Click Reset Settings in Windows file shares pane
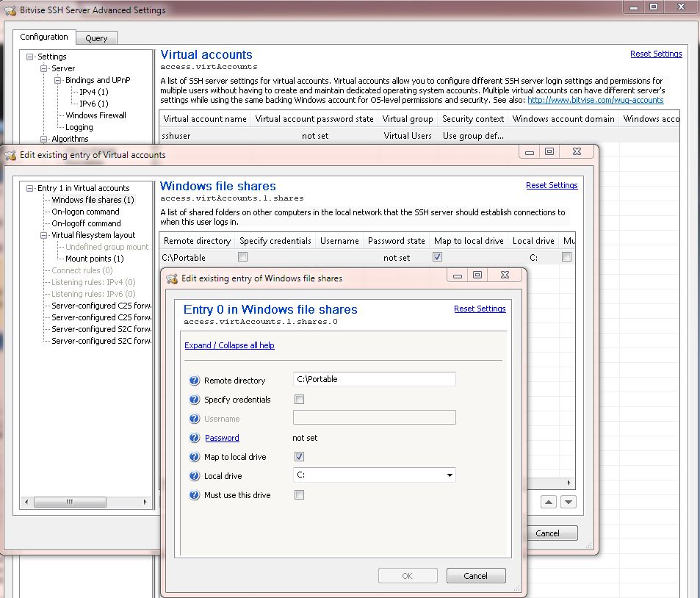700x598 pixels. (x=552, y=185)
